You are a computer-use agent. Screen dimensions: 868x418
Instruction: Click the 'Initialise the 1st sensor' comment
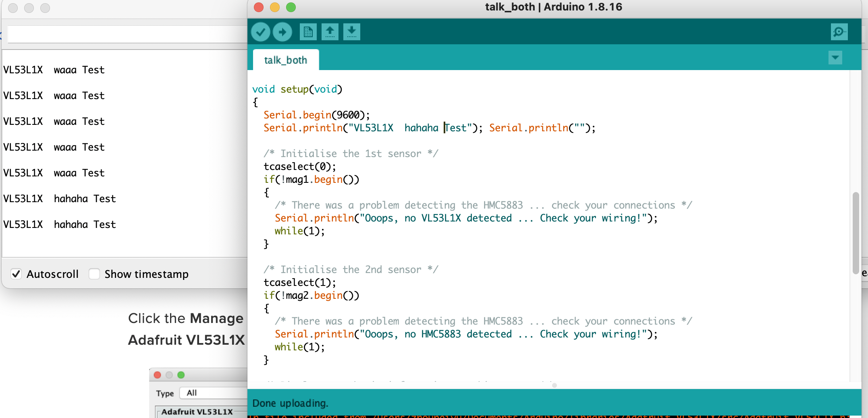[x=351, y=153]
